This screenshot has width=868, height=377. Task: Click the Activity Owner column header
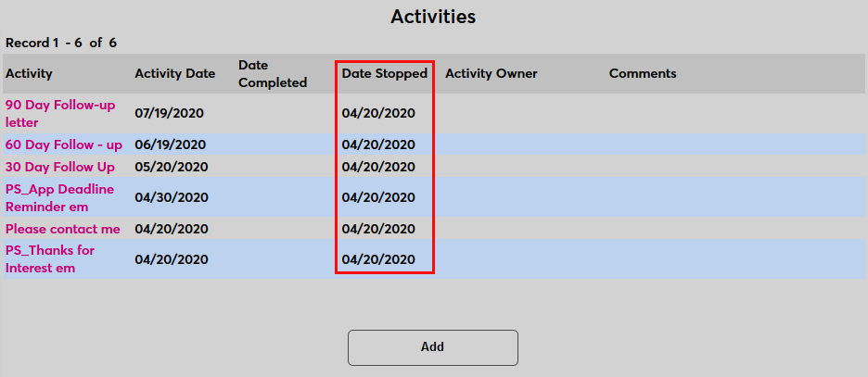pos(491,73)
